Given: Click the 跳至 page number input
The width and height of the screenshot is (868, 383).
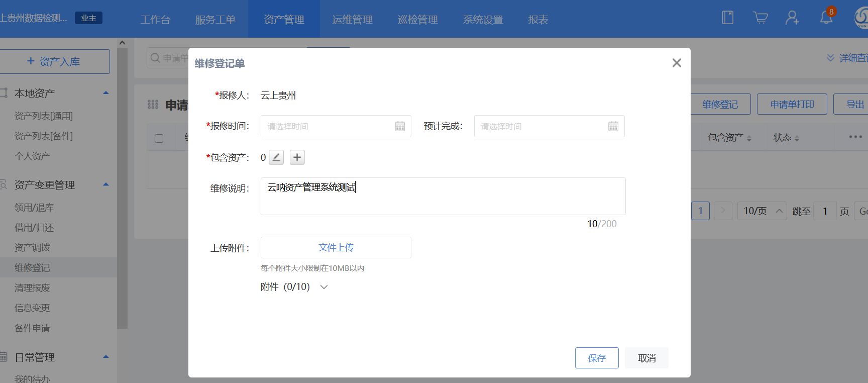Looking at the screenshot, I should click(x=825, y=211).
